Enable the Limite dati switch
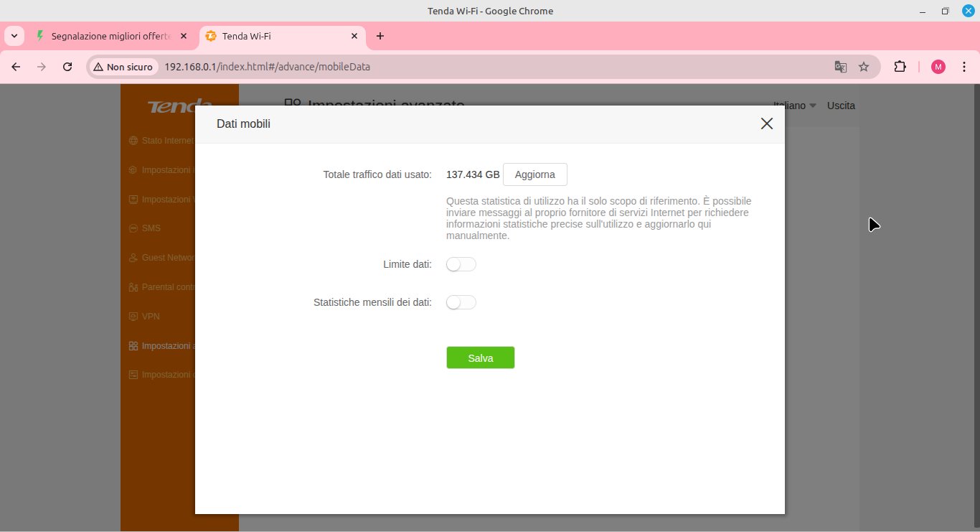This screenshot has height=532, width=980. 461,264
